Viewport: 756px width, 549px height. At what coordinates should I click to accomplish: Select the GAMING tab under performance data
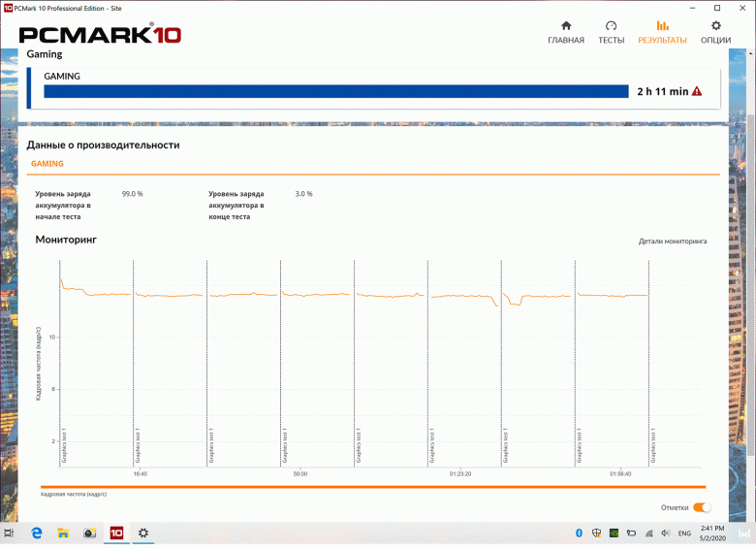(x=47, y=164)
